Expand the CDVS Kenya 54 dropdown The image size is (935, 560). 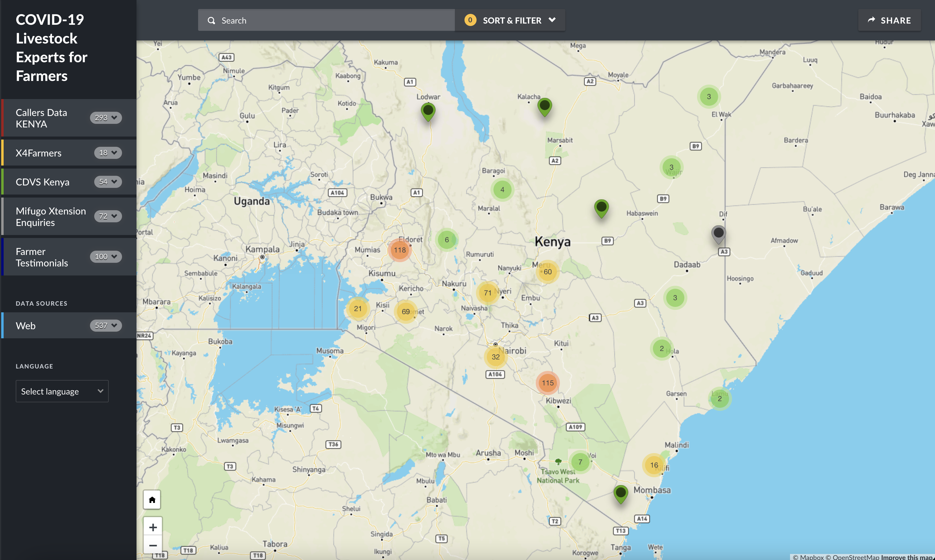point(108,182)
